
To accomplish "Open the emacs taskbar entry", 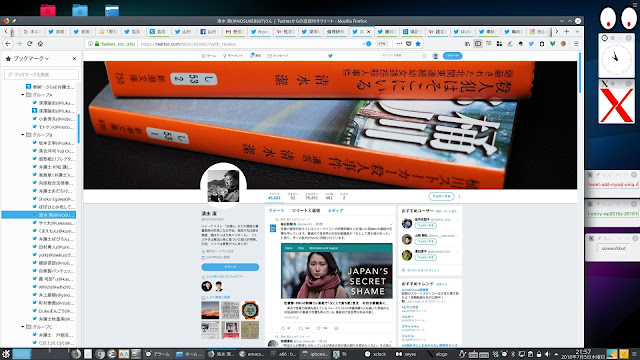I will click(252, 354).
